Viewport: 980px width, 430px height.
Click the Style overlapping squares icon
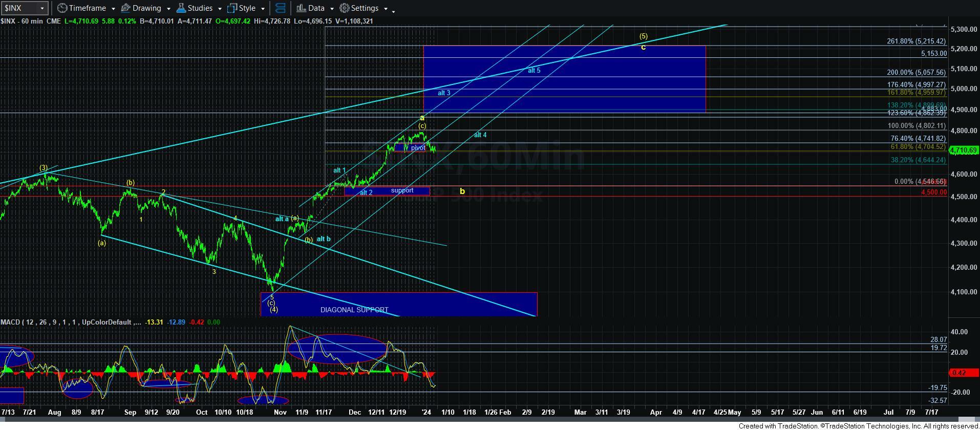pos(232,8)
